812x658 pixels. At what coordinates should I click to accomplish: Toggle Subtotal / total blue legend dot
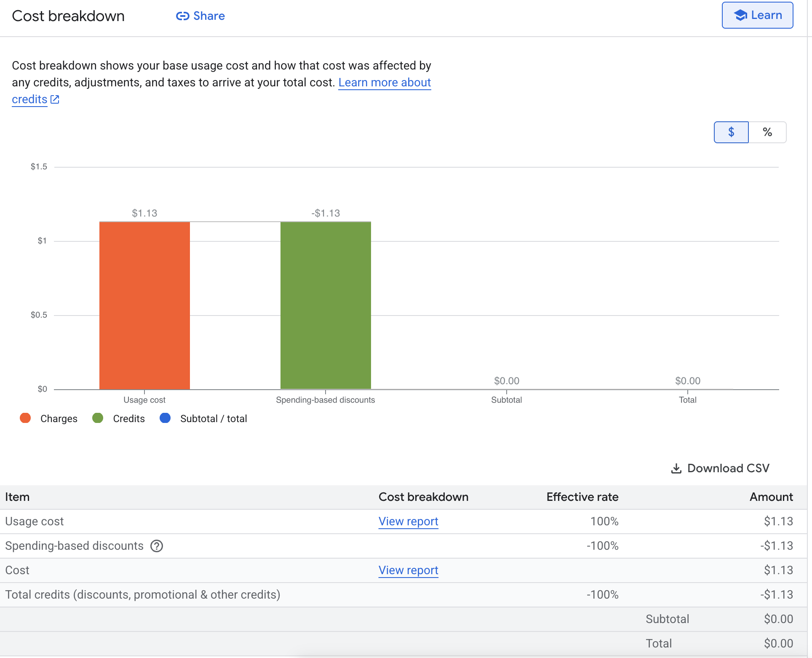click(x=165, y=418)
